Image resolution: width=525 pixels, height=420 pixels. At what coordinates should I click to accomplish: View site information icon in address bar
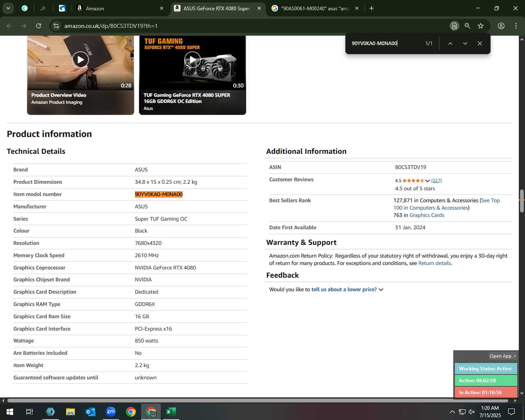pyautogui.click(x=57, y=26)
